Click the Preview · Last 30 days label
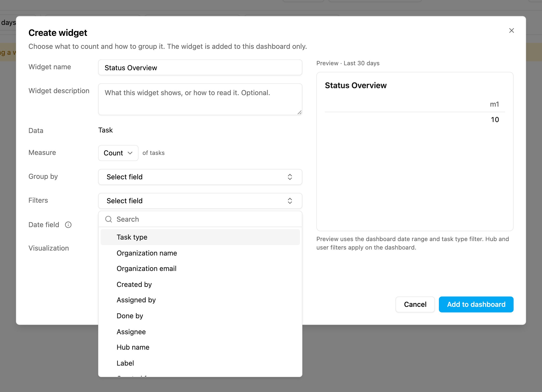Screen dimensions: 542x392 348,63
